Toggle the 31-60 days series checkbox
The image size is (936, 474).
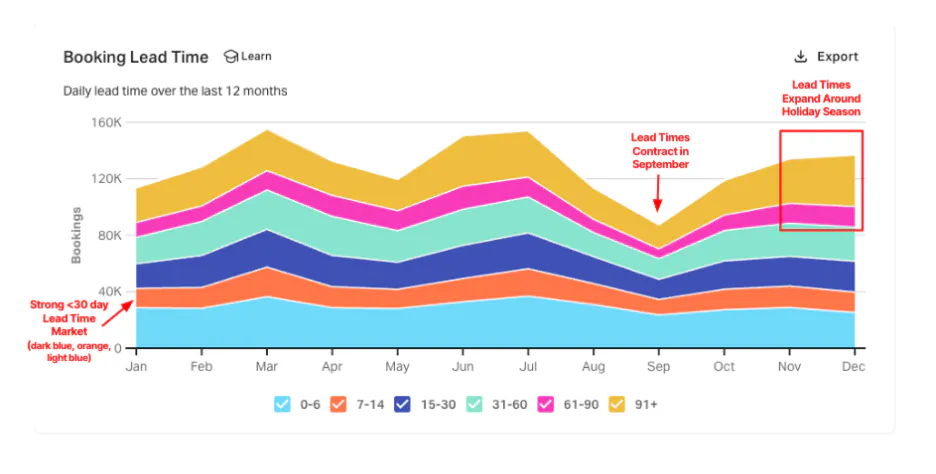tap(474, 404)
